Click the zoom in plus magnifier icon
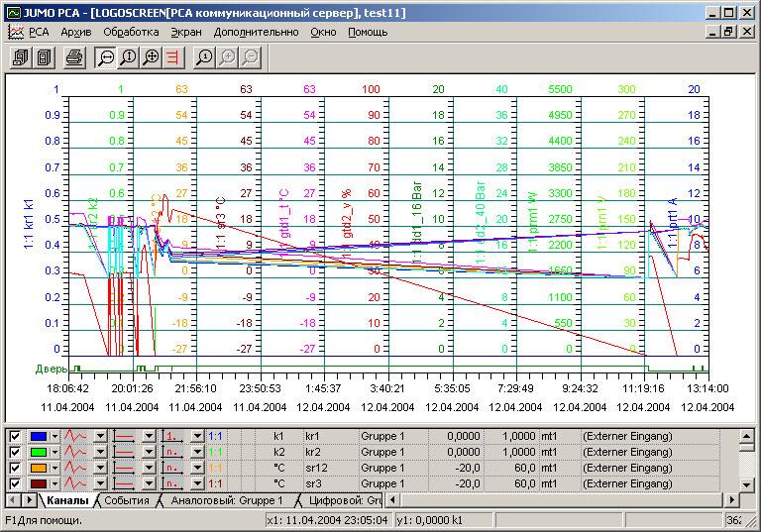 click(228, 57)
